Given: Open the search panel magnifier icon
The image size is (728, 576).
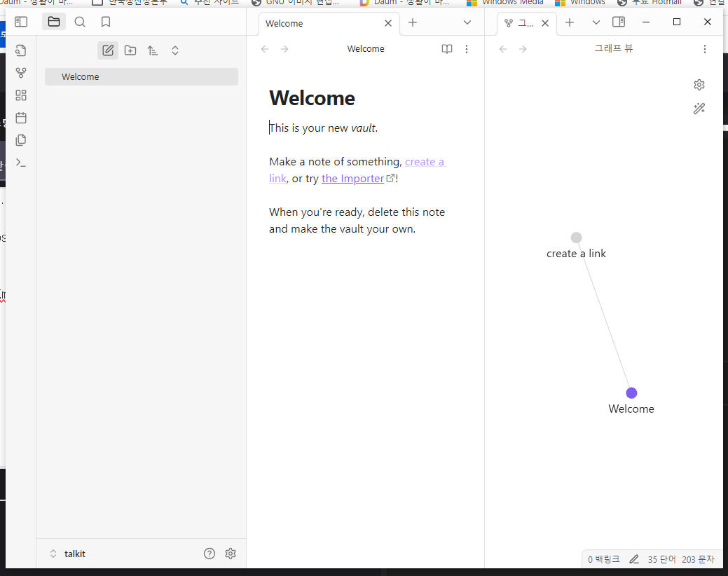Looking at the screenshot, I should (x=80, y=22).
